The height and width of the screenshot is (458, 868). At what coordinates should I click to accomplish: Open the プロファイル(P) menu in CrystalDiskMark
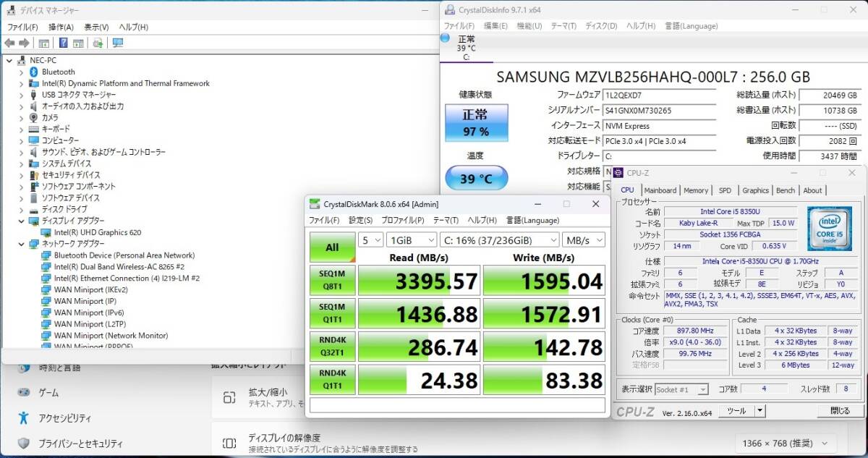coord(403,220)
